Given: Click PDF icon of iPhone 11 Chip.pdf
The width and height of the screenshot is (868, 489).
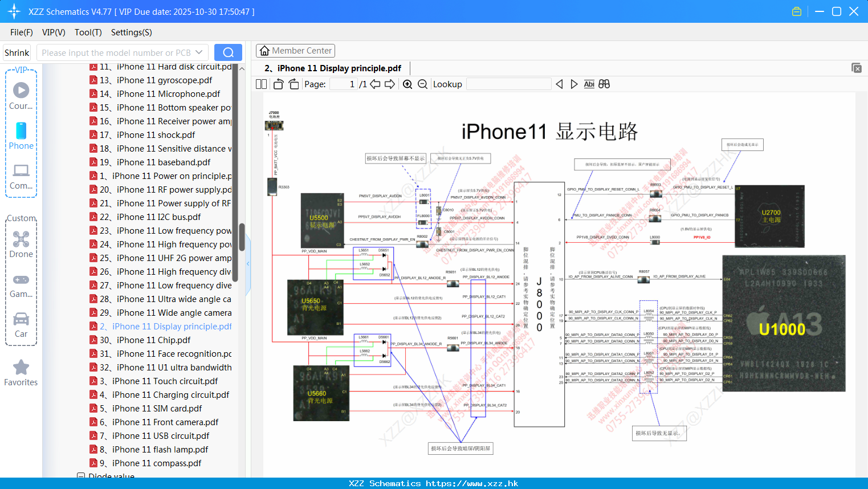Looking at the screenshot, I should 93,340.
